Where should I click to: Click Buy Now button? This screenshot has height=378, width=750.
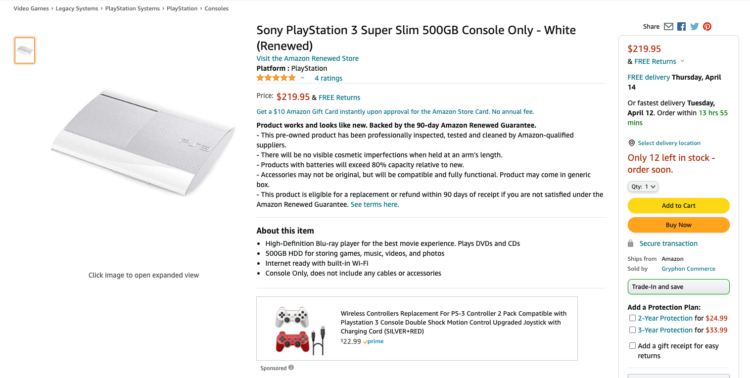(x=678, y=225)
